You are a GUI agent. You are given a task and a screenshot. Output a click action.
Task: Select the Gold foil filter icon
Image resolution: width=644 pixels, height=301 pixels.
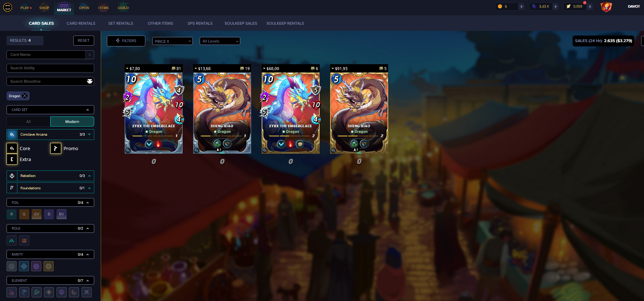(24, 214)
